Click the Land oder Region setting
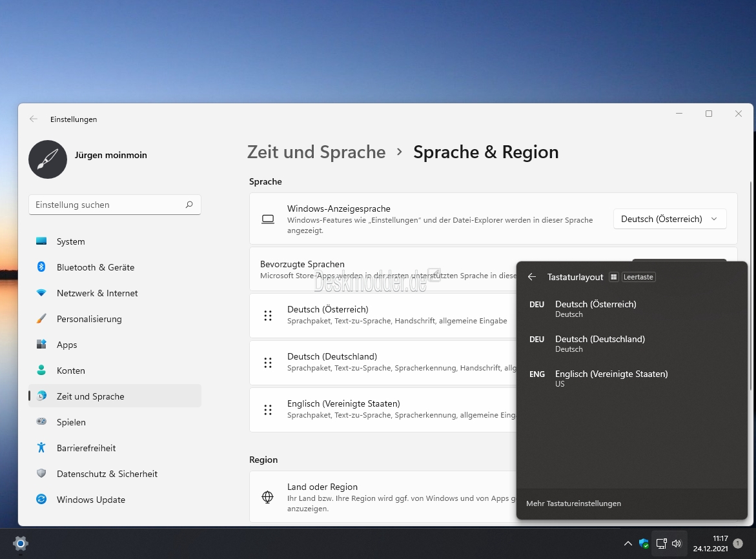This screenshot has width=756, height=559. (x=383, y=497)
